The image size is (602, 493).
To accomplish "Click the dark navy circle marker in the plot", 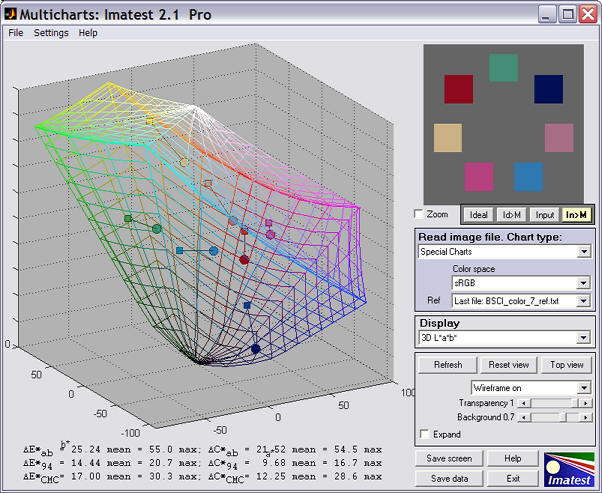I will [256, 349].
